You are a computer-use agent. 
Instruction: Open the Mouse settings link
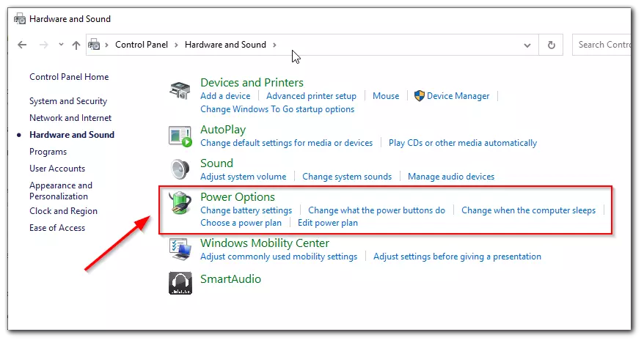click(x=386, y=96)
